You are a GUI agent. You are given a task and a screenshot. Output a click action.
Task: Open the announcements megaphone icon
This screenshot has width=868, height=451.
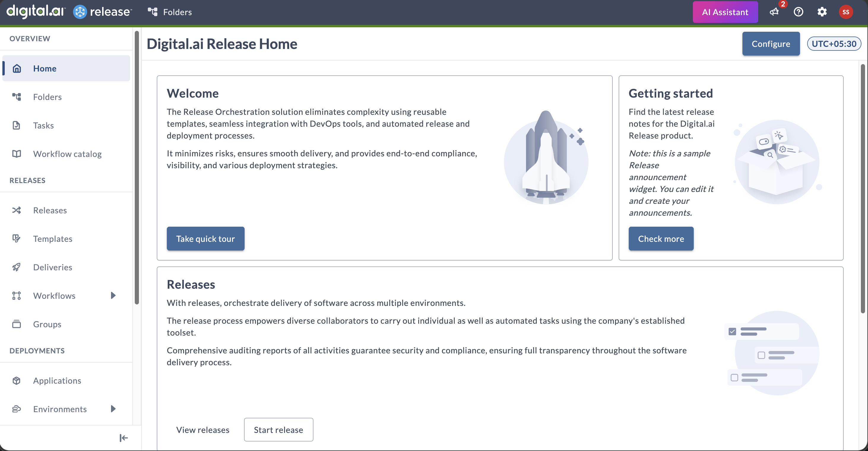774,12
